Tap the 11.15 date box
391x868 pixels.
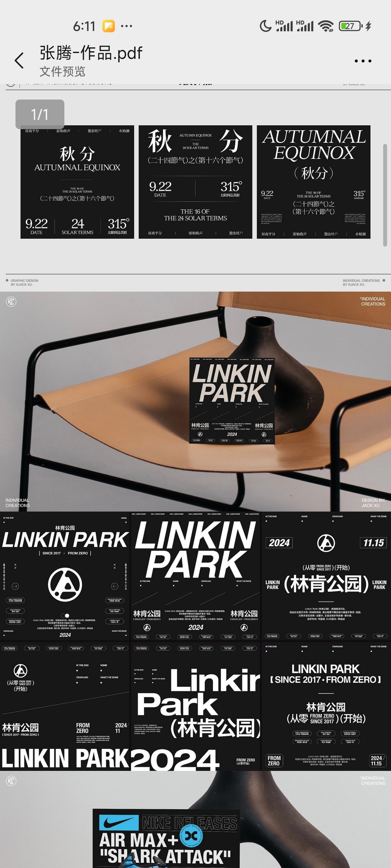coord(374,543)
